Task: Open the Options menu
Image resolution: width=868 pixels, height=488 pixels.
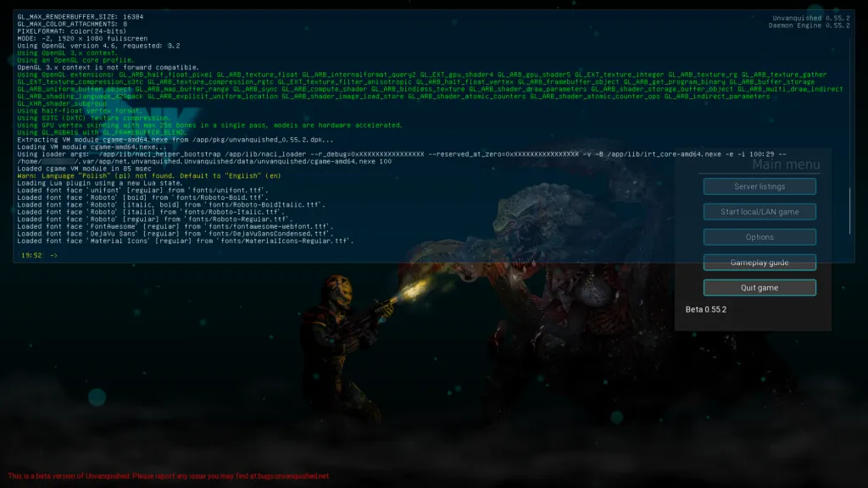Action: pyautogui.click(x=759, y=237)
